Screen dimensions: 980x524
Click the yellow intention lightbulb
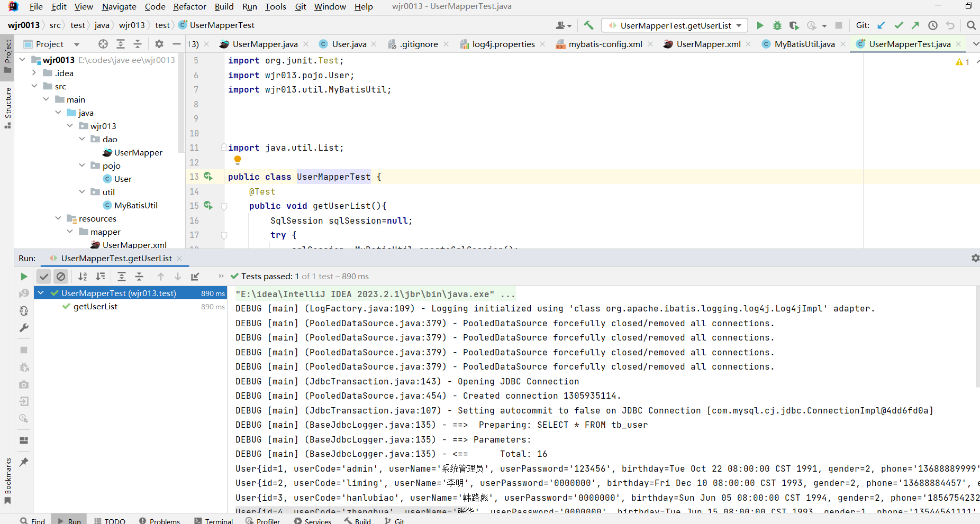tap(238, 160)
